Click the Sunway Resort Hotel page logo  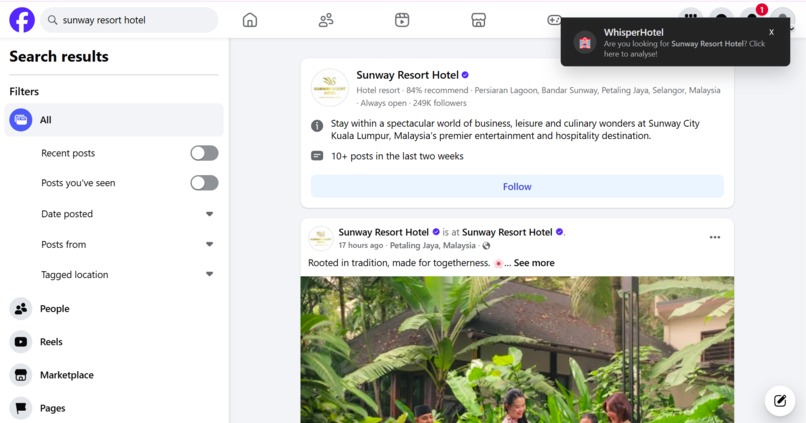point(329,87)
